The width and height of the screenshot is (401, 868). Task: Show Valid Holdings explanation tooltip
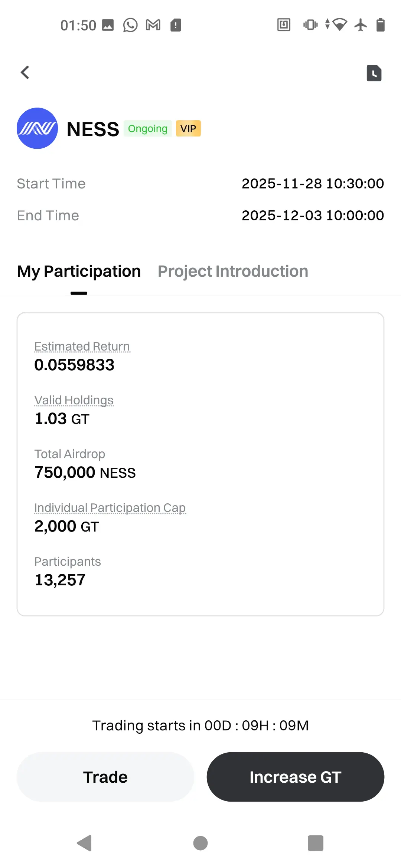[x=74, y=400]
